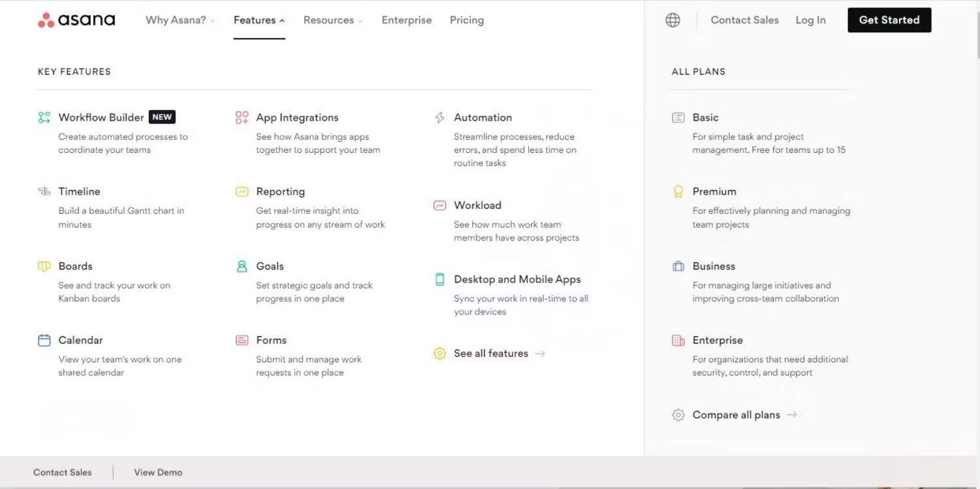Viewport: 980px width, 489px height.
Task: Click the Get Started button
Action: pos(889,20)
